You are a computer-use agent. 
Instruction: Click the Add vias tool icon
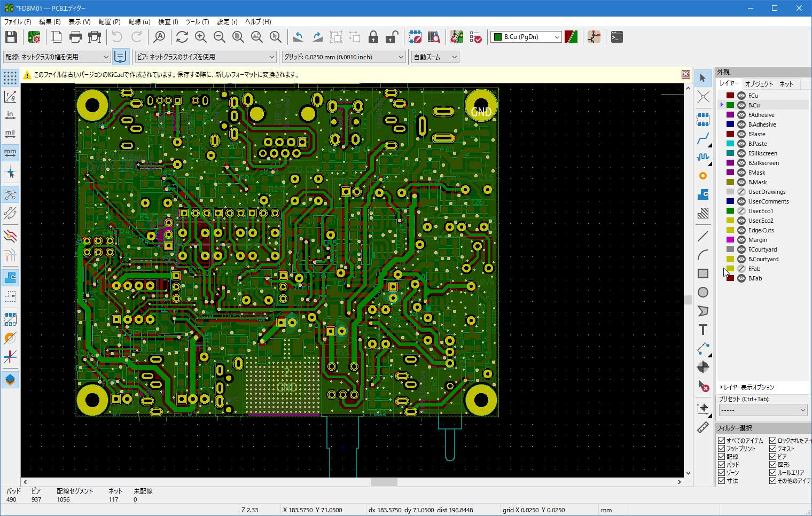pyautogui.click(x=703, y=176)
